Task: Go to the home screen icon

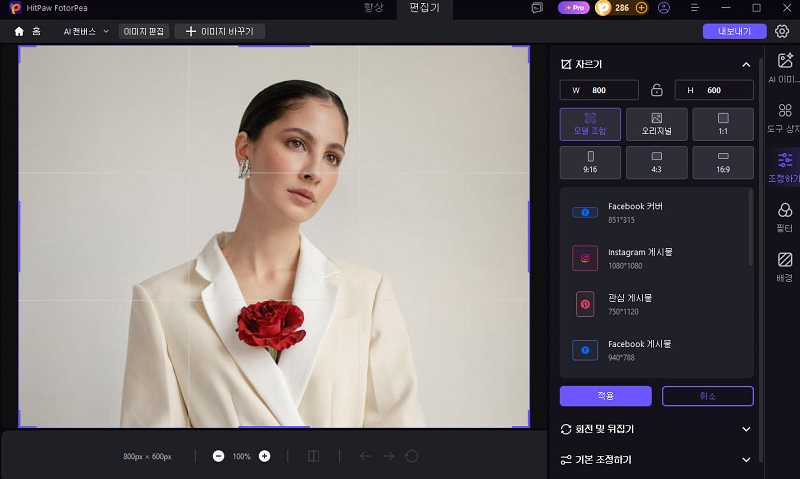Action: [x=19, y=32]
